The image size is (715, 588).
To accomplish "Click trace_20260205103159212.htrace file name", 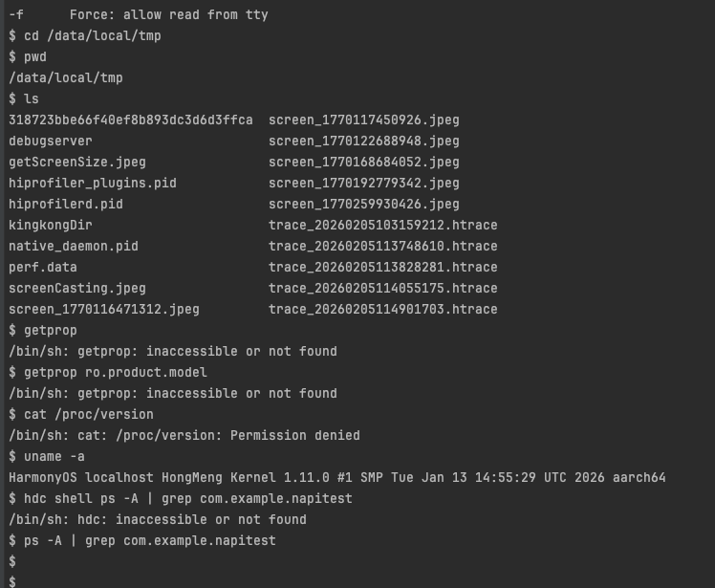I will pos(383,225).
